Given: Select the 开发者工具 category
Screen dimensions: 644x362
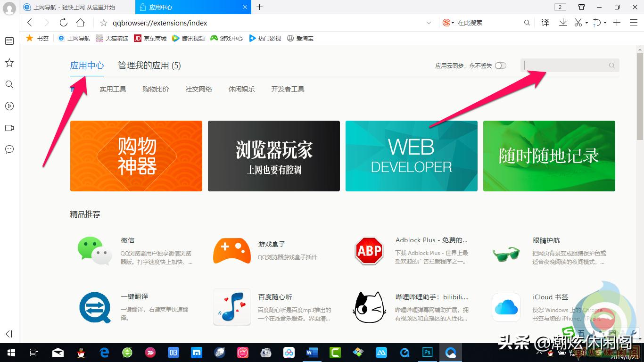Looking at the screenshot, I should point(288,89).
